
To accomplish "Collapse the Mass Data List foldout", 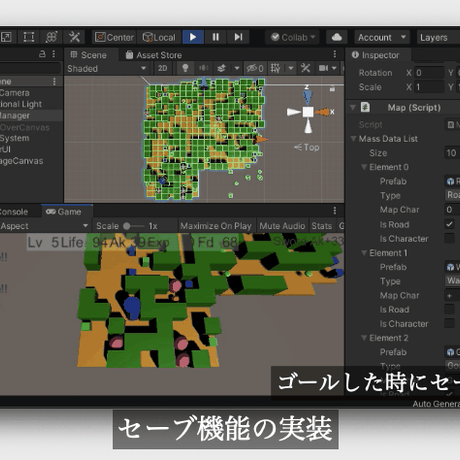I will click(x=353, y=139).
